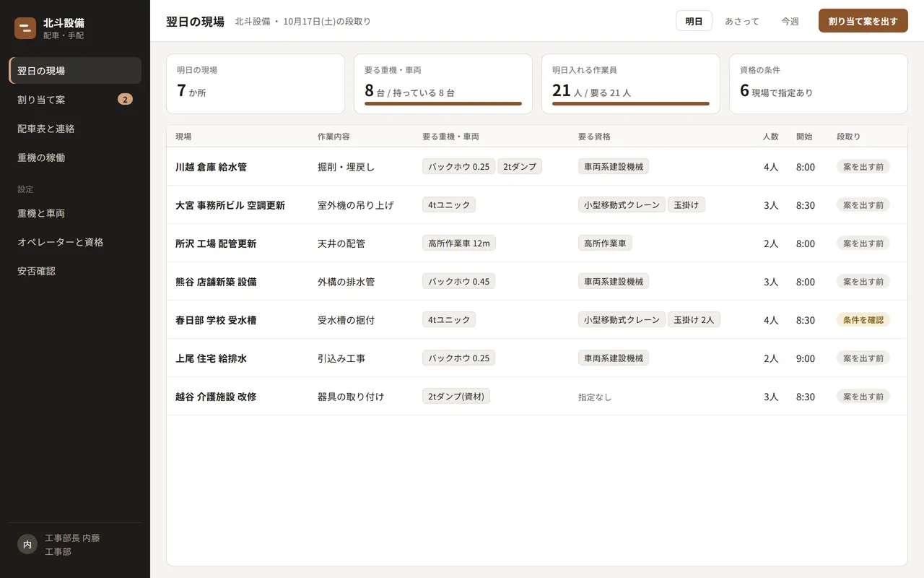
Task: Click the 春日部 学校 受水槽 row title
Action: pyautogui.click(x=216, y=320)
